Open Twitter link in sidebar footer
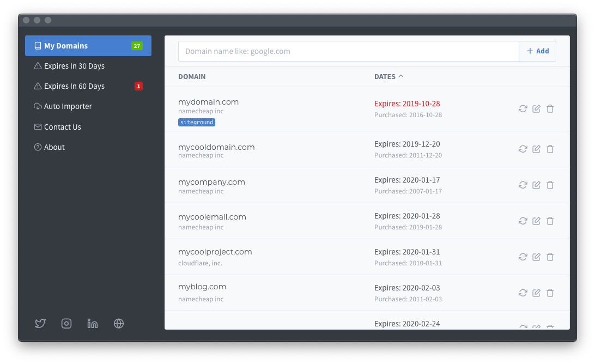Image resolution: width=595 pixels, height=364 pixels. (40, 323)
